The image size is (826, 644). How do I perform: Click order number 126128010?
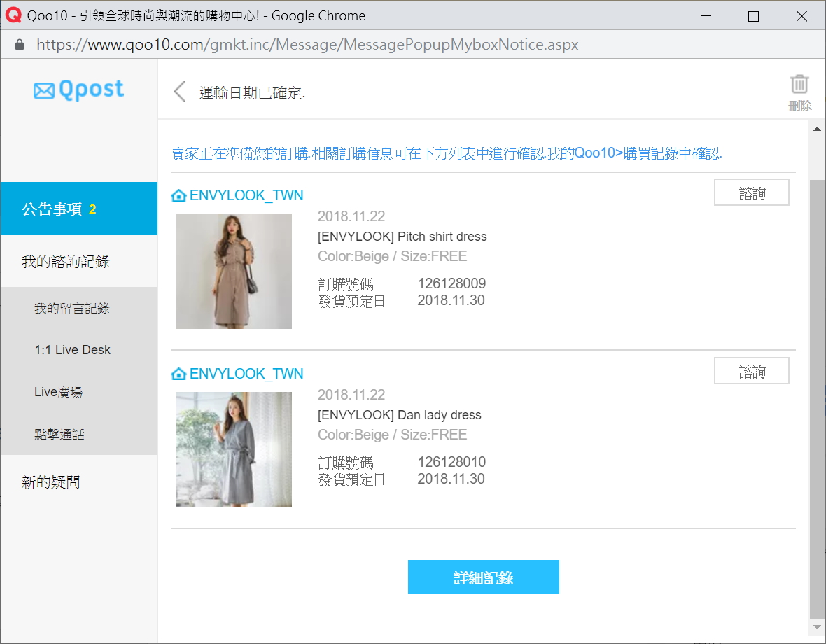(x=451, y=462)
